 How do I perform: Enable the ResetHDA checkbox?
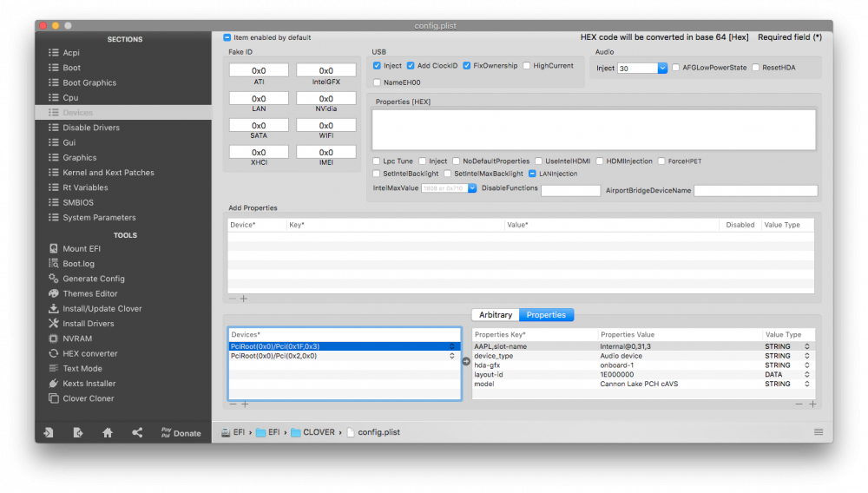click(756, 68)
